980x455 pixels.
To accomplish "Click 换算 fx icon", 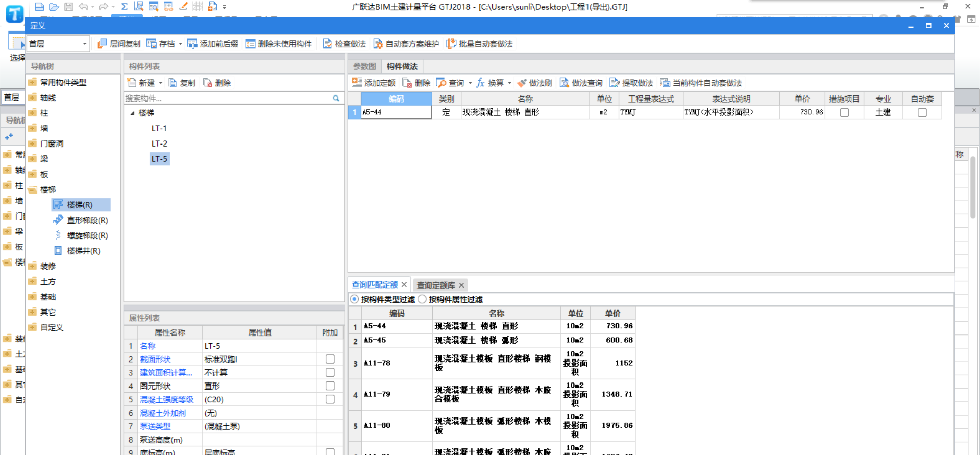I will 480,83.
